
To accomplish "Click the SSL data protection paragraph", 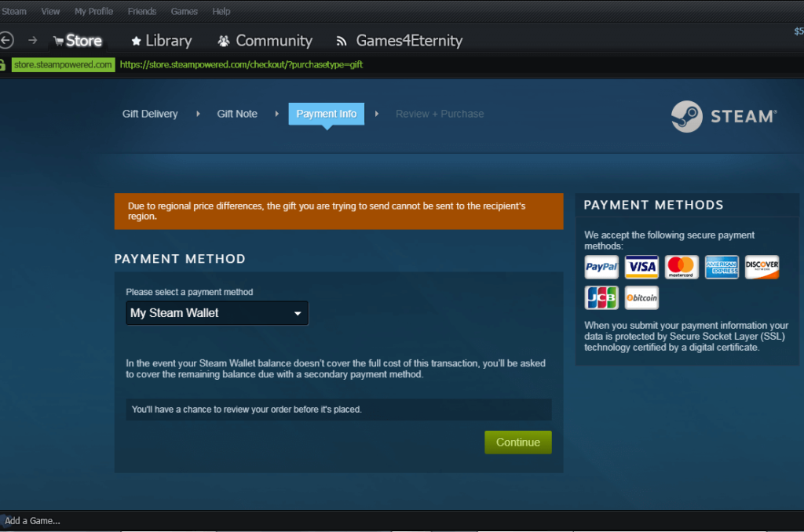I will coord(686,336).
